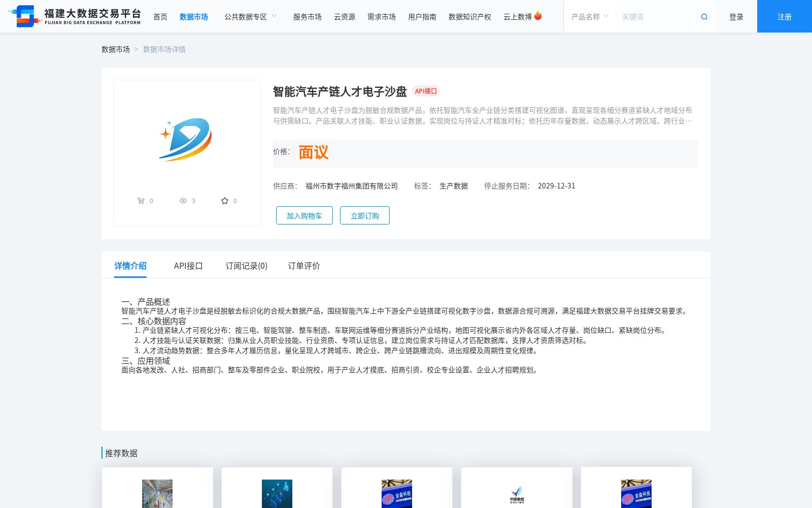Switch to the API接口 tab

tap(188, 266)
